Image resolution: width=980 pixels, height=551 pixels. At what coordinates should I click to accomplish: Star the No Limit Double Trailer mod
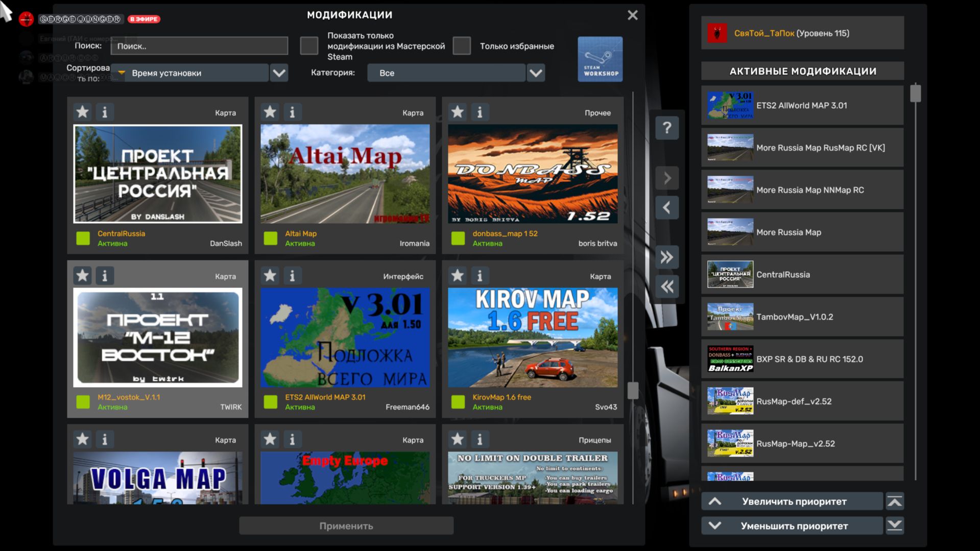457,439
